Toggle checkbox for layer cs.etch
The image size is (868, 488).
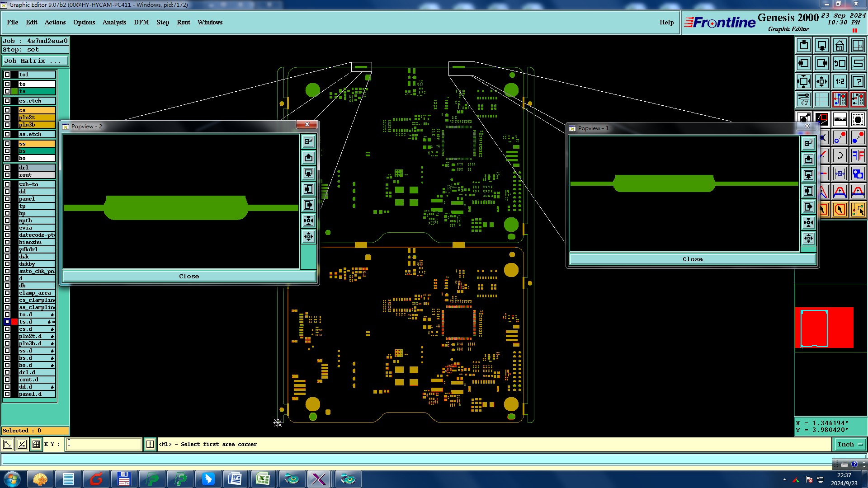click(x=7, y=101)
